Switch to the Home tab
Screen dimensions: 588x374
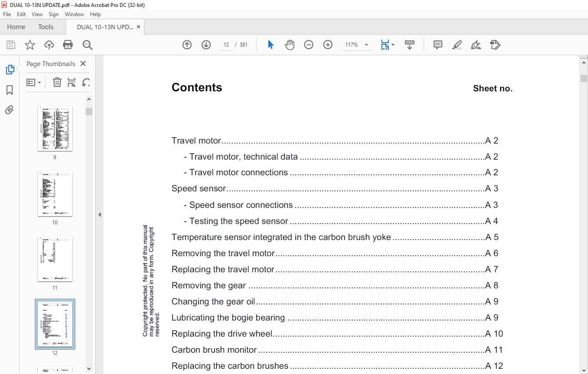pos(16,27)
